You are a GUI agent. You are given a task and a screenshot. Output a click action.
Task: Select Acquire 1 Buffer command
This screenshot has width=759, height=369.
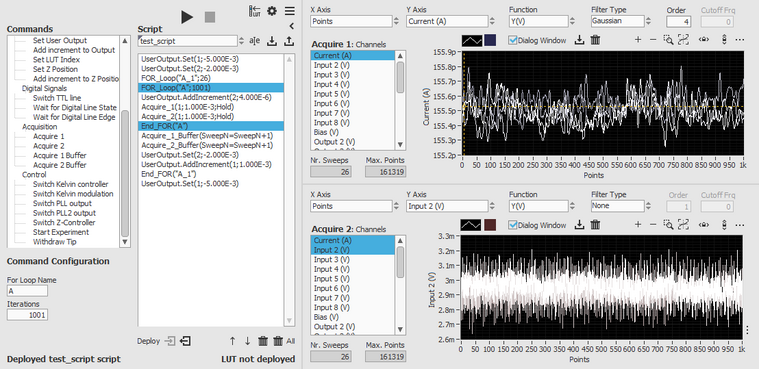[x=60, y=155]
